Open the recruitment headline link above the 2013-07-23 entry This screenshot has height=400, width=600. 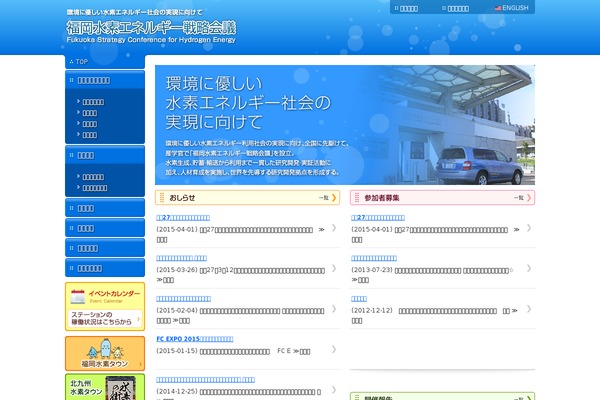tap(374, 258)
